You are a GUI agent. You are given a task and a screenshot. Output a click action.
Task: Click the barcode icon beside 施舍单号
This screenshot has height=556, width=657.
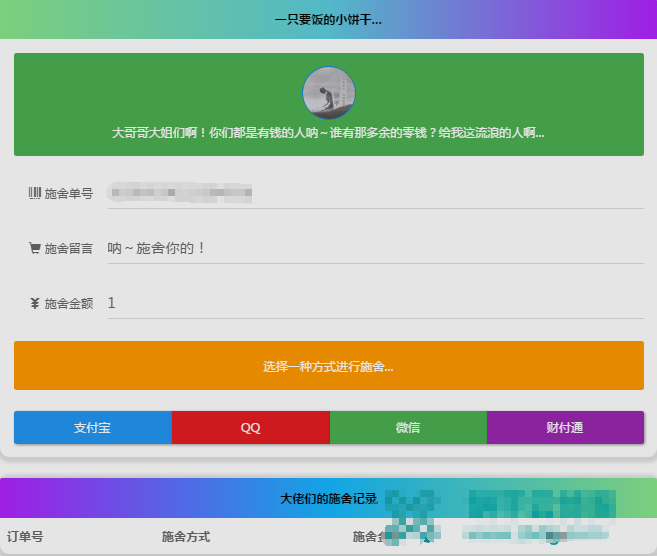[x=35, y=193]
